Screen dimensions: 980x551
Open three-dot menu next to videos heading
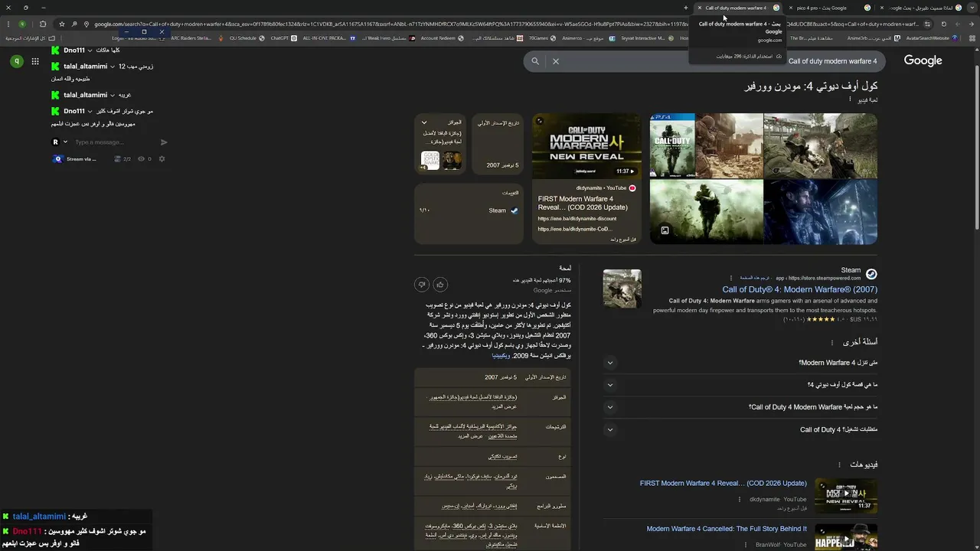coord(840,465)
